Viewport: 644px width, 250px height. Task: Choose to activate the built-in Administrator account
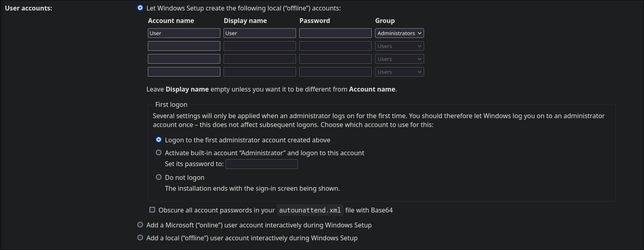click(x=158, y=152)
